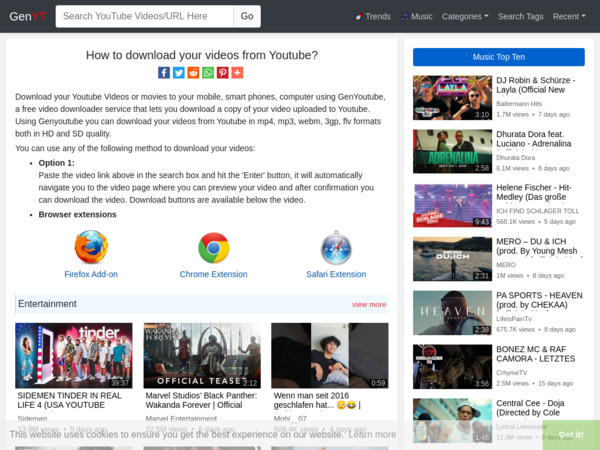Viewport: 600px width, 450px height.
Task: Open the Safari Extension link
Action: tap(336, 274)
